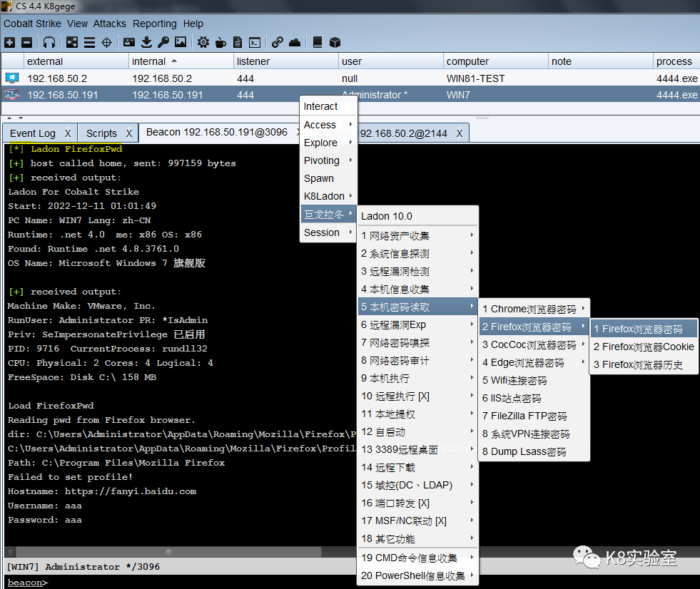Click the beacon> command input field
Screen dimensions: 700x589
352,583
